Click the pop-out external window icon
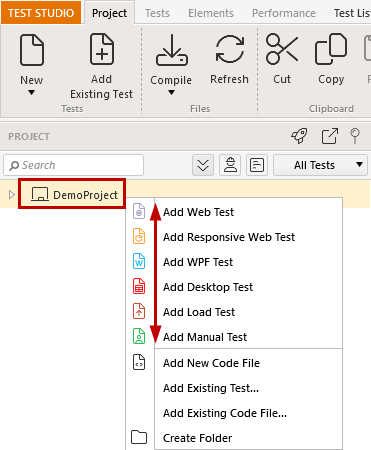Viewport: 371px width, 450px height. (x=330, y=136)
